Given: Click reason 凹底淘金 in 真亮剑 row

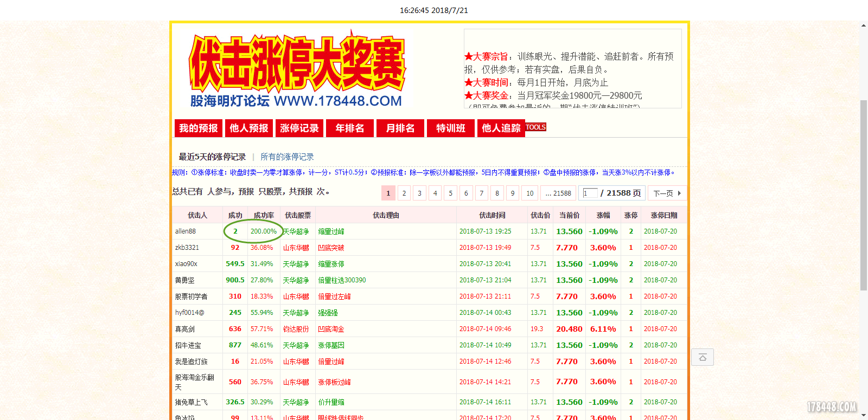Looking at the screenshot, I should 331,329.
